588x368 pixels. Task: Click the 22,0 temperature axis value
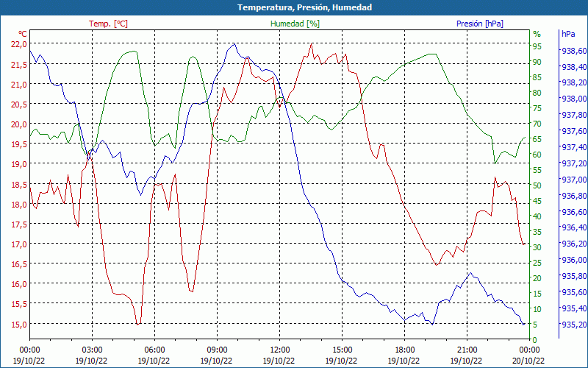coord(18,44)
